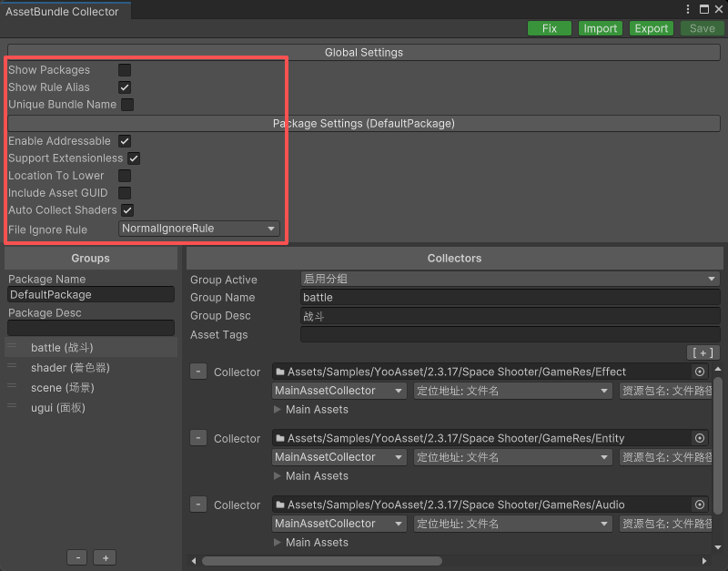
Task: Open address rule dropdown for Audio collector
Action: tap(513, 524)
